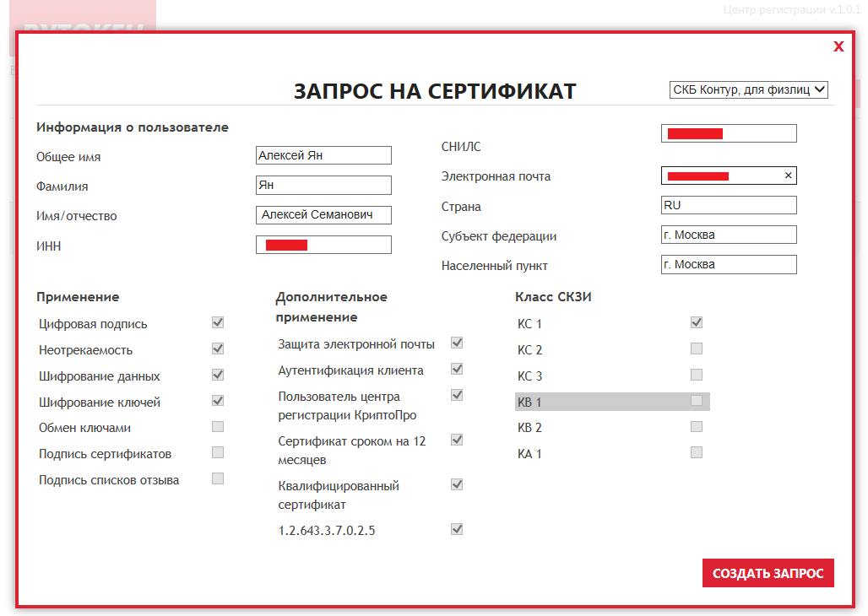Enable the КС 2 class checkbox
868x616 pixels.
[x=696, y=348]
